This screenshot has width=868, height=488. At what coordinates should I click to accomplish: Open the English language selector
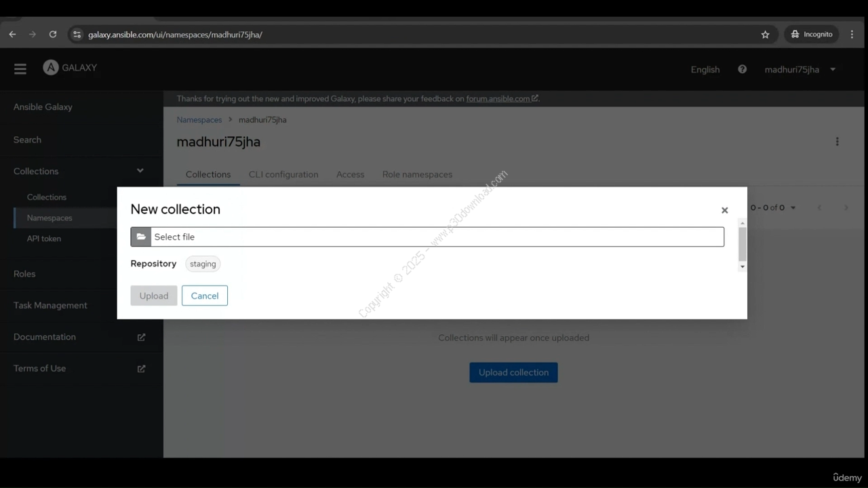click(x=705, y=69)
